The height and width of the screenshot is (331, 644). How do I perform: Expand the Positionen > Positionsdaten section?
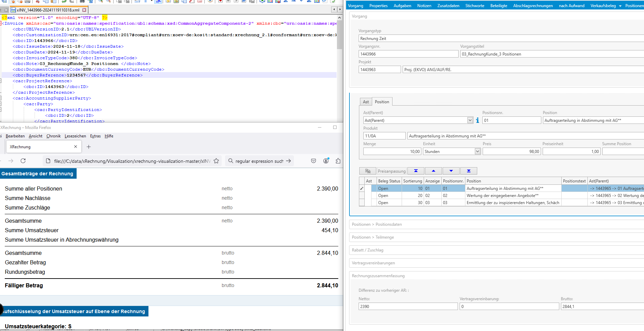pos(377,224)
